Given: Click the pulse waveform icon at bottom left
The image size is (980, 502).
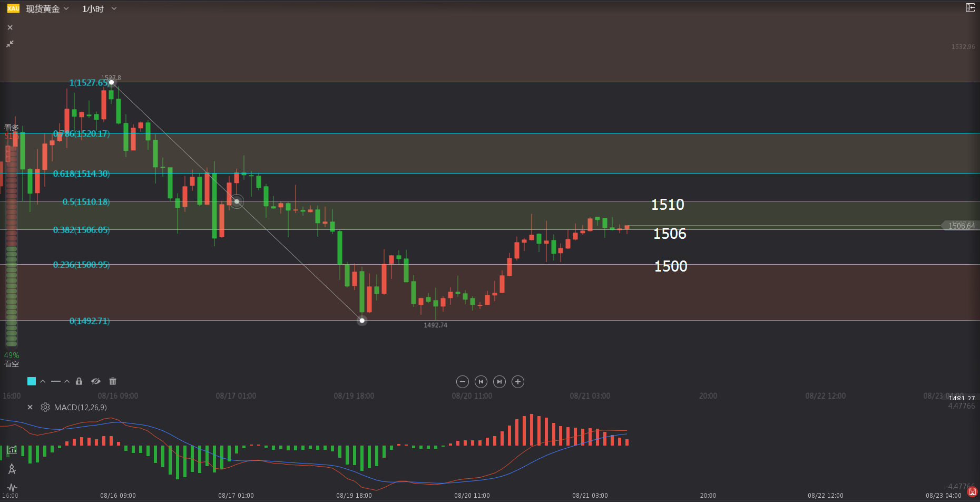Looking at the screenshot, I should click(12, 488).
